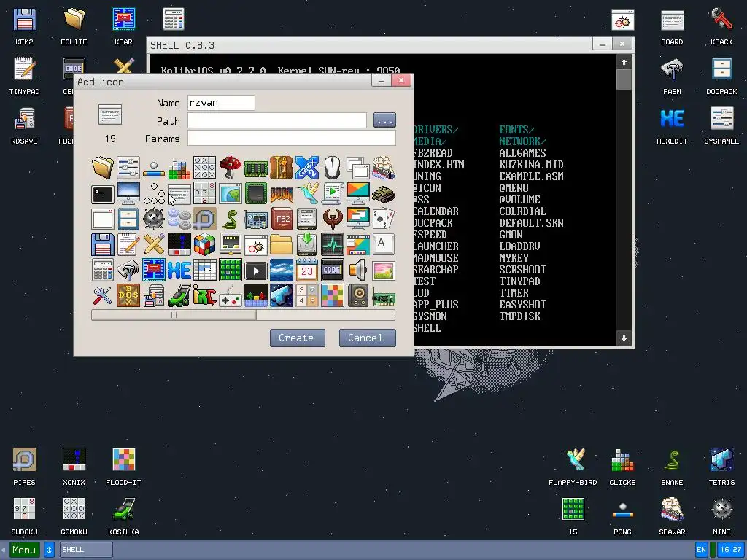Click the SHELL window scroll down arrow
Screen dimensions: 747x560
pos(624,338)
